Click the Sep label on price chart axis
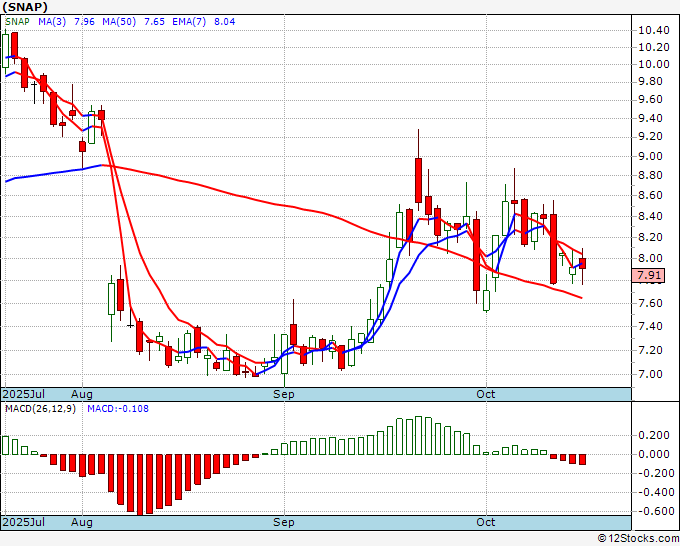 coord(284,394)
